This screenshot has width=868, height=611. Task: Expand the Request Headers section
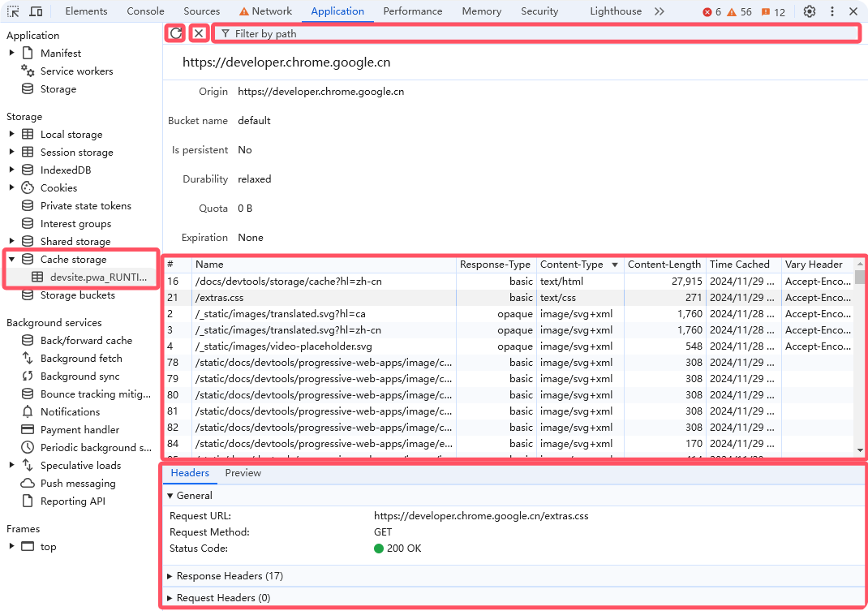point(223,598)
